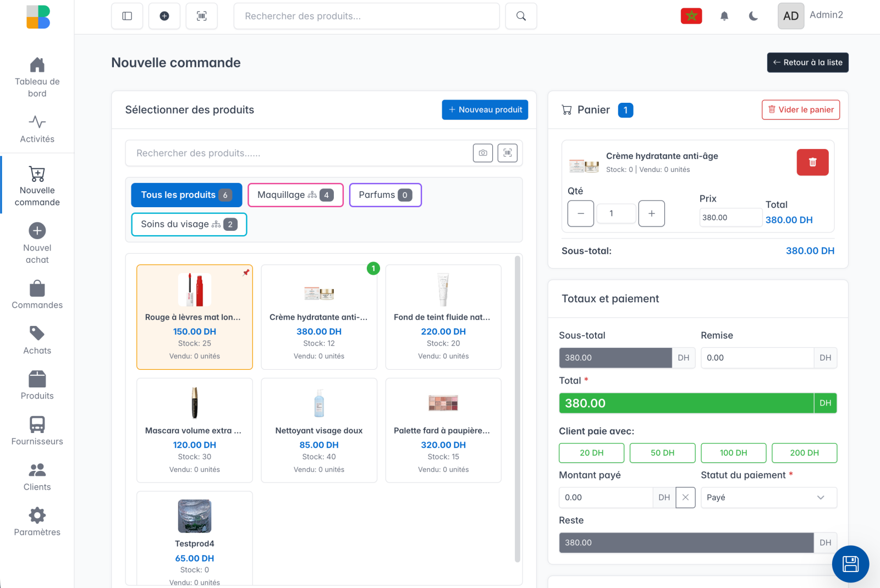Toggle dark mode moon icon
Viewport: 880px width, 588px height.
click(x=754, y=16)
